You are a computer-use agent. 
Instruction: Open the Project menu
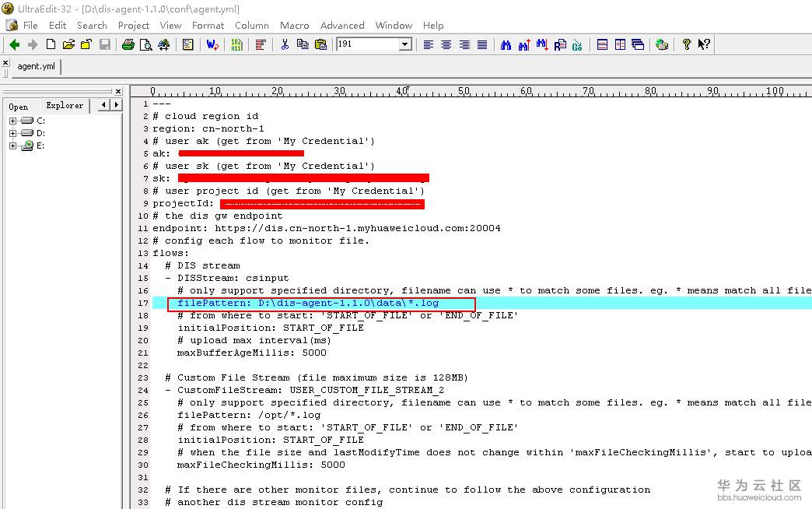[133, 26]
